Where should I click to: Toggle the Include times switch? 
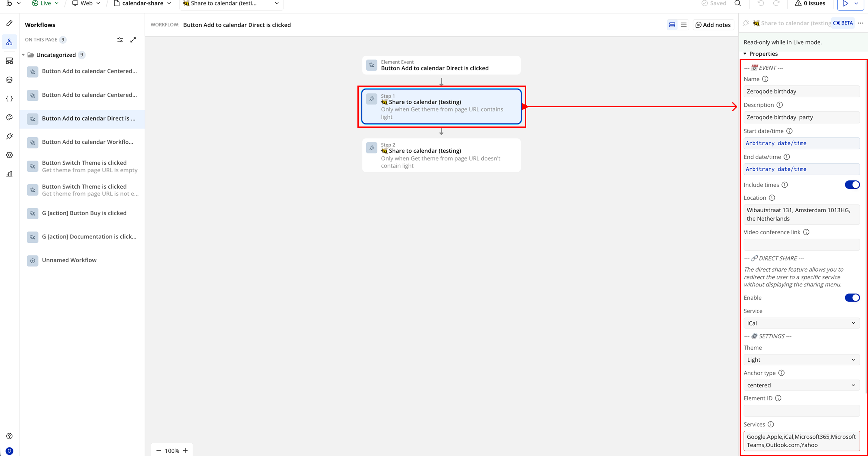(852, 185)
